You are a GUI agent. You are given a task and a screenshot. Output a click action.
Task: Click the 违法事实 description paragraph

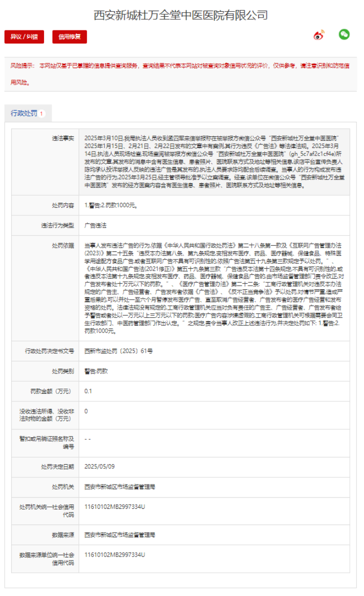tap(215, 162)
